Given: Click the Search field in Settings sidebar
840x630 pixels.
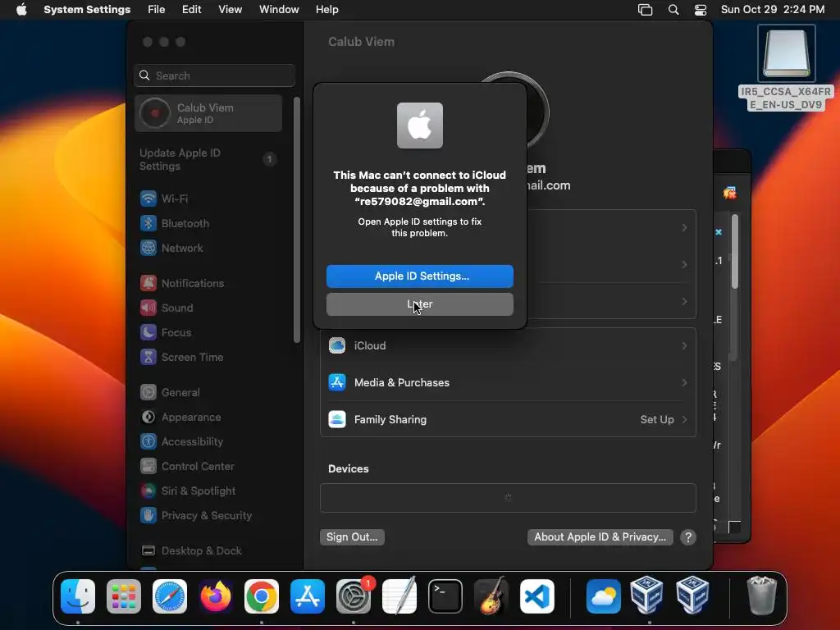Looking at the screenshot, I should (x=214, y=75).
